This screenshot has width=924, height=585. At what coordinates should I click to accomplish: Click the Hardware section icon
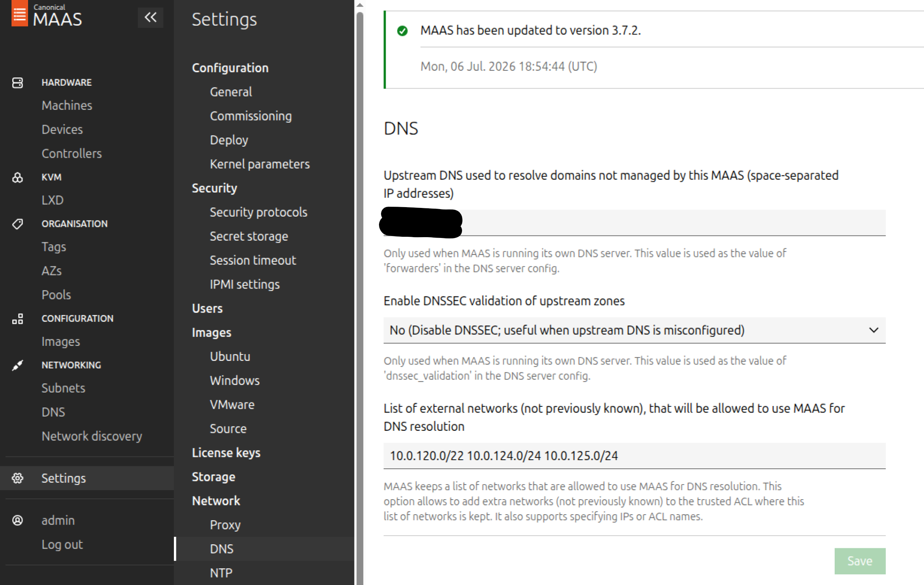point(17,83)
